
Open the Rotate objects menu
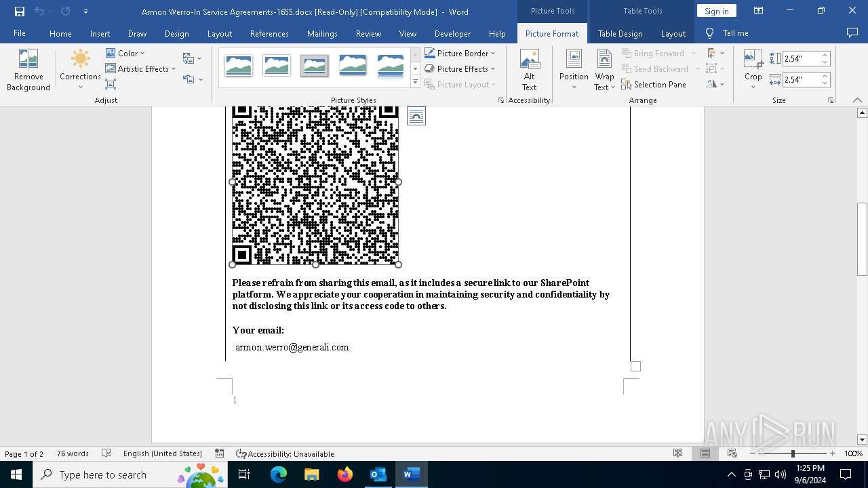pyautogui.click(x=715, y=84)
